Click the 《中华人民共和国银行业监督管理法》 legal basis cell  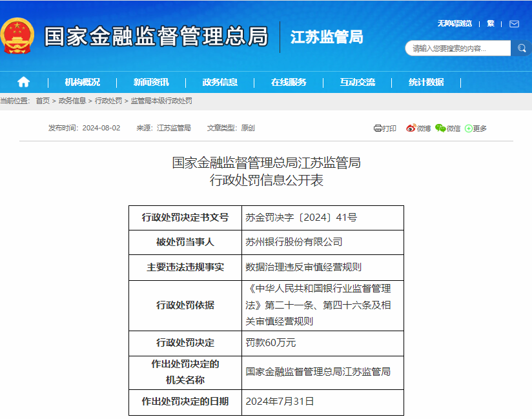click(323, 305)
